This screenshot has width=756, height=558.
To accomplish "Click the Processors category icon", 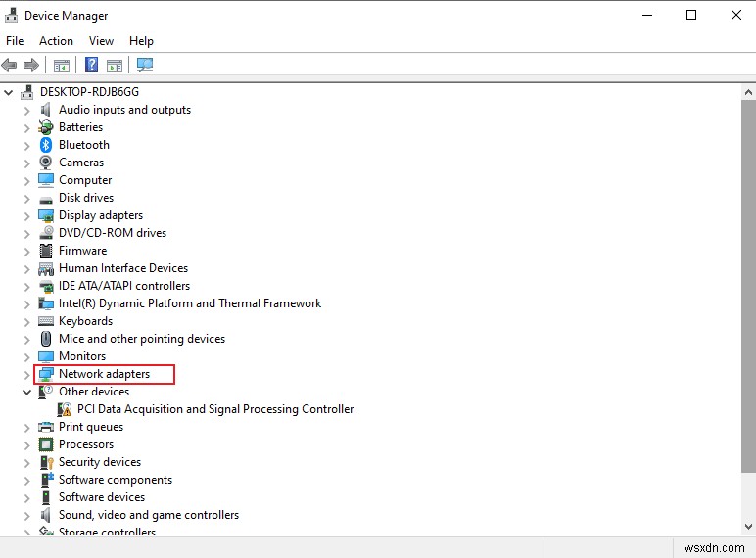I will click(46, 444).
